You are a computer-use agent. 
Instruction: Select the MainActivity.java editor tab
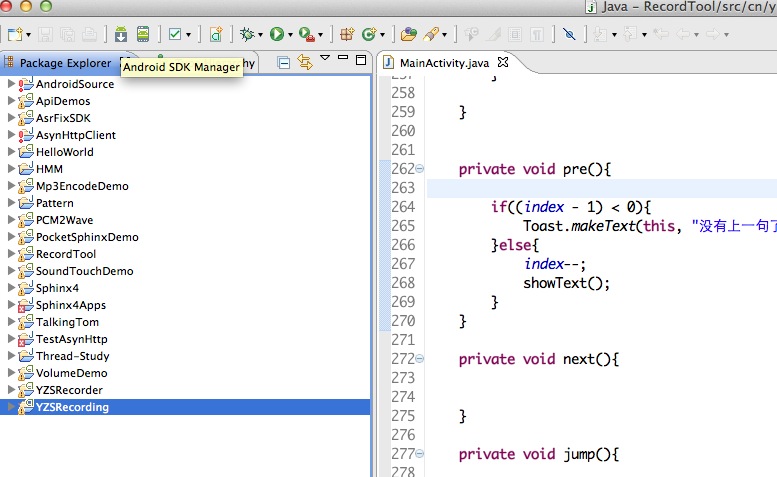444,63
